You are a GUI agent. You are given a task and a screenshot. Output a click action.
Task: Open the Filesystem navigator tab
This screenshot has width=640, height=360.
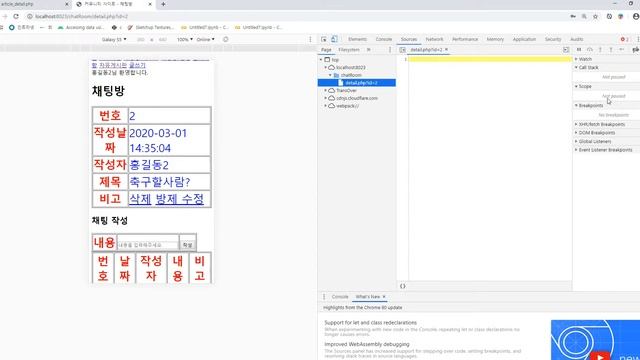[349, 50]
